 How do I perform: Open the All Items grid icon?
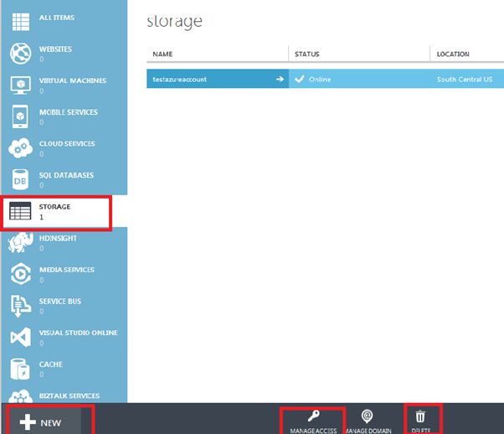(21, 22)
